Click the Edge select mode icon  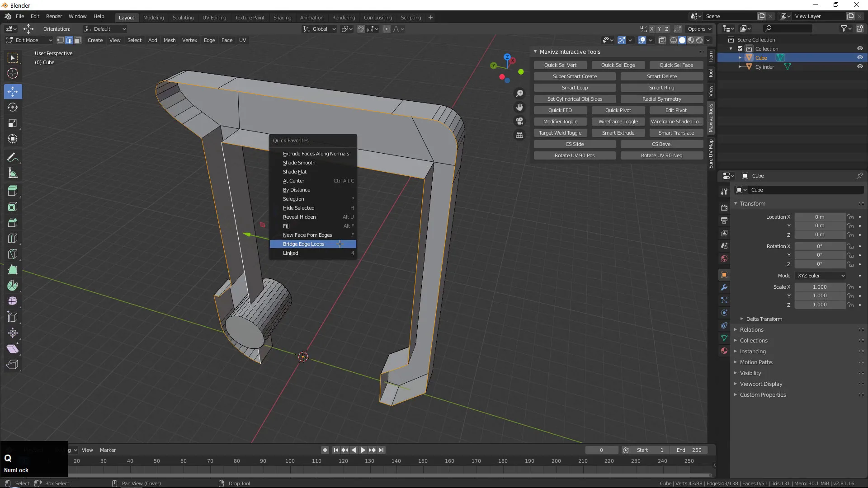tap(69, 40)
